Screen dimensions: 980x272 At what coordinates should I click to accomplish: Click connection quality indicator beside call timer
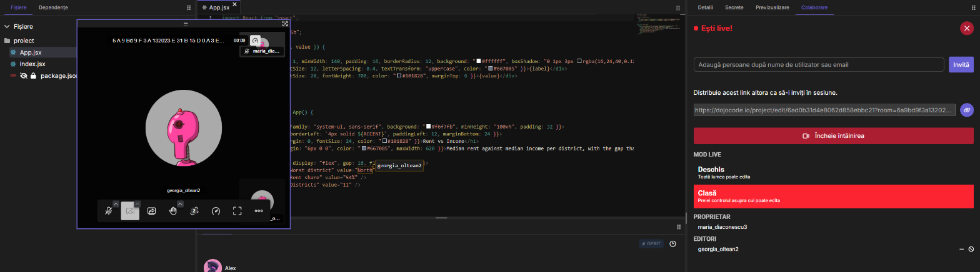[254, 40]
